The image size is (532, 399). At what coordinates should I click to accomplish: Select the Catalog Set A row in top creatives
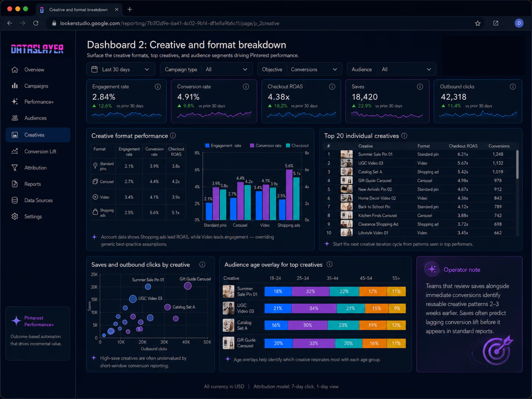click(419, 172)
